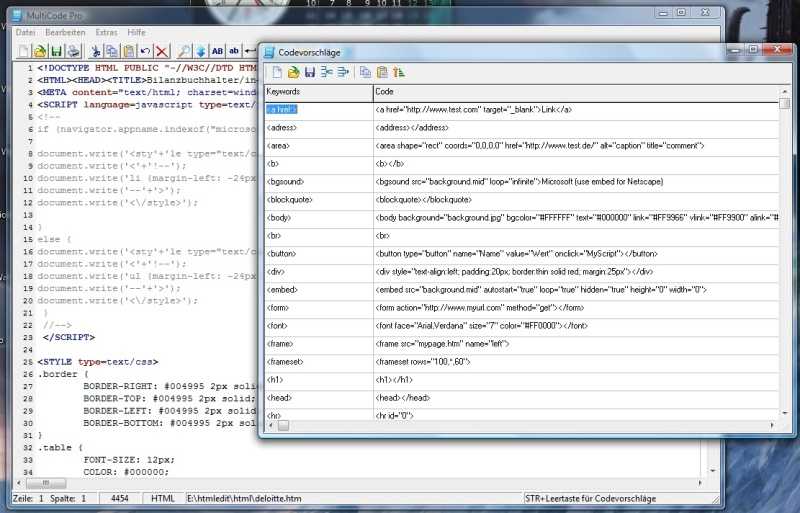The image size is (800, 513).
Task: Open the Hilfe menu
Action: [x=136, y=32]
